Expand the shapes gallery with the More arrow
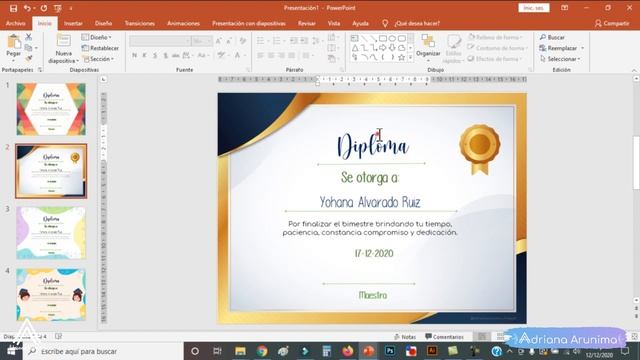Viewport: 640px width, 360px height. pos(411,58)
